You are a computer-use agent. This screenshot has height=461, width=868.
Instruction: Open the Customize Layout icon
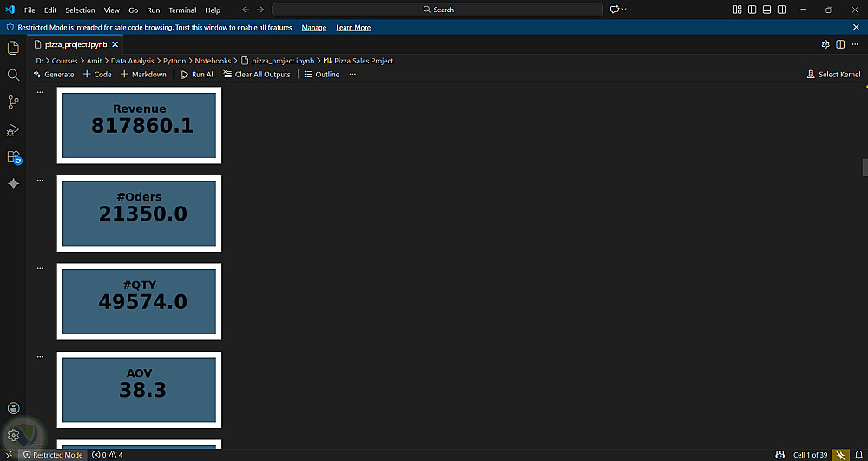pyautogui.click(x=737, y=10)
